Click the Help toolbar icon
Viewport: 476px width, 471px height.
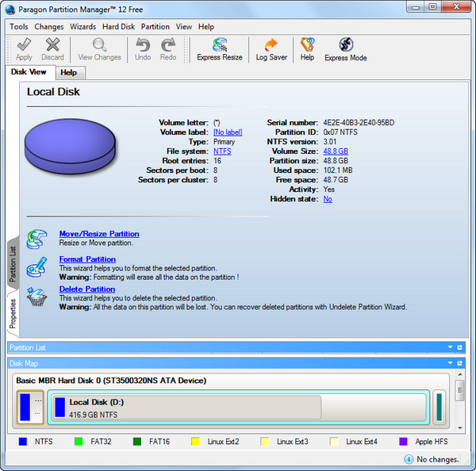(x=307, y=49)
